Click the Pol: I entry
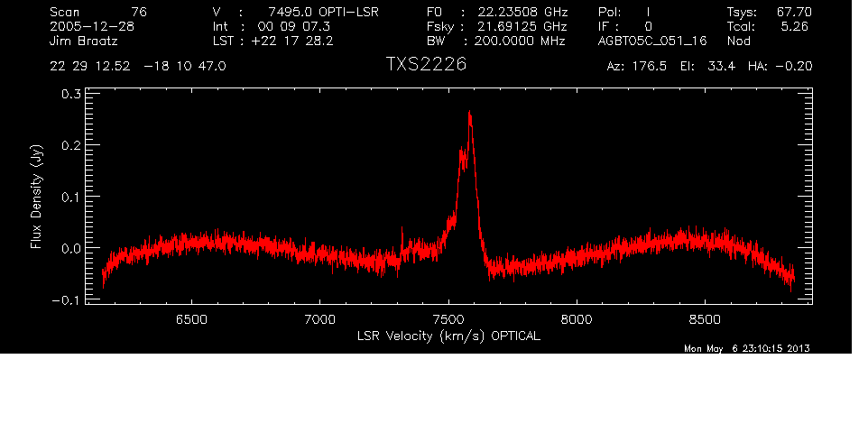 click(624, 12)
